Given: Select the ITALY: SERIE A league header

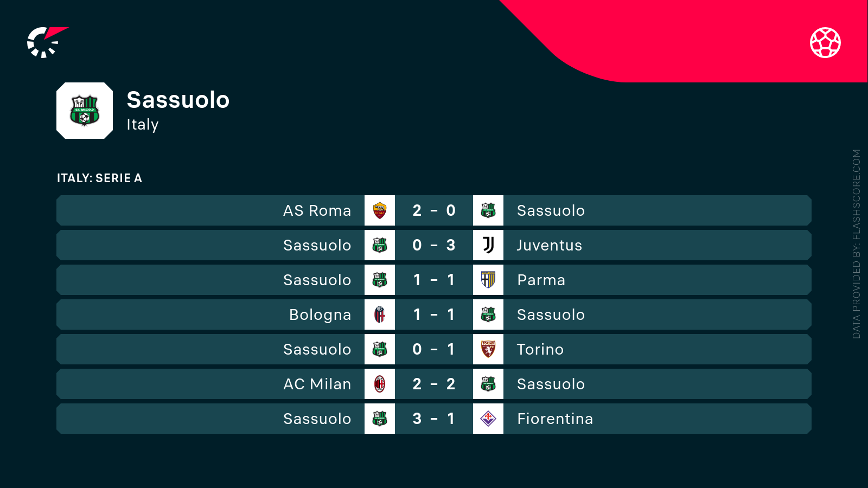Looking at the screenshot, I should [99, 178].
